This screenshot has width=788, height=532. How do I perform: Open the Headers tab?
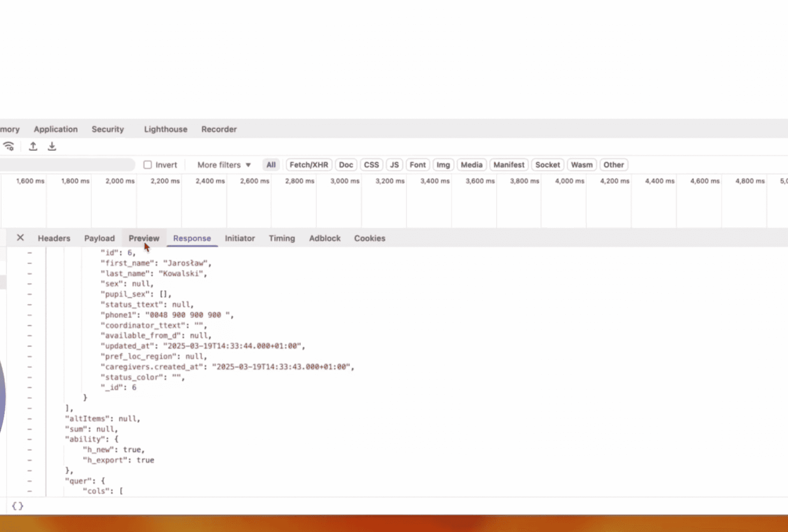point(54,238)
